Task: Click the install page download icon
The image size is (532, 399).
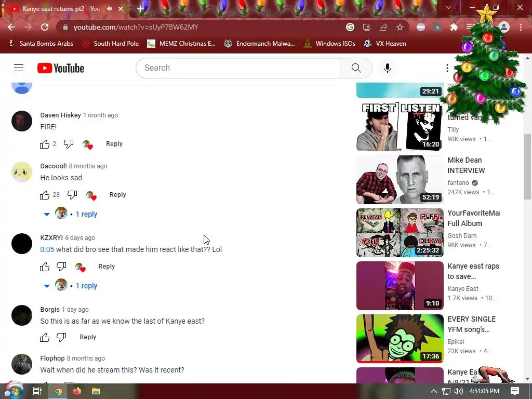Action: [367, 27]
